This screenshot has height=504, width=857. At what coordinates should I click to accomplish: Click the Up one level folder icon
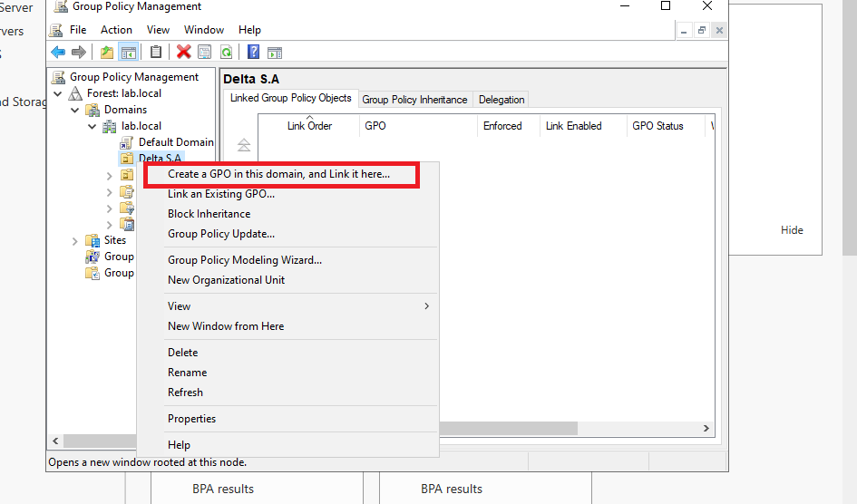point(107,53)
